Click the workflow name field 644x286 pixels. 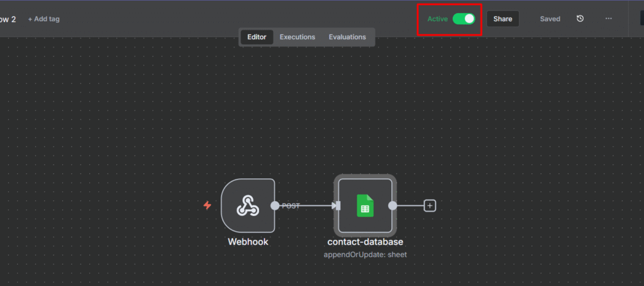coord(8,19)
